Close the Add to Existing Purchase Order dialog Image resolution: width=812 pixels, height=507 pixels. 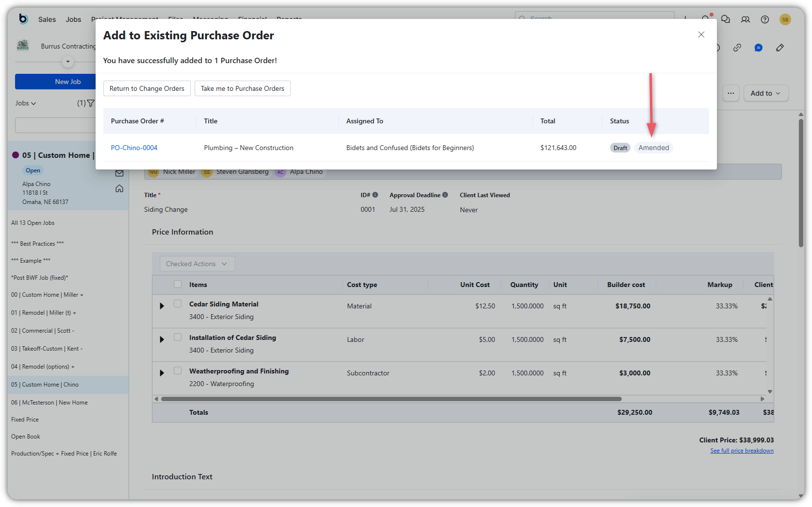click(701, 34)
